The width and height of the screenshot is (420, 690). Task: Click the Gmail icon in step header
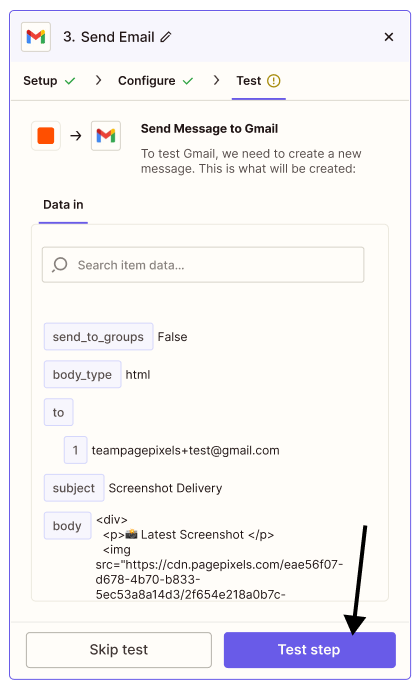tap(36, 37)
